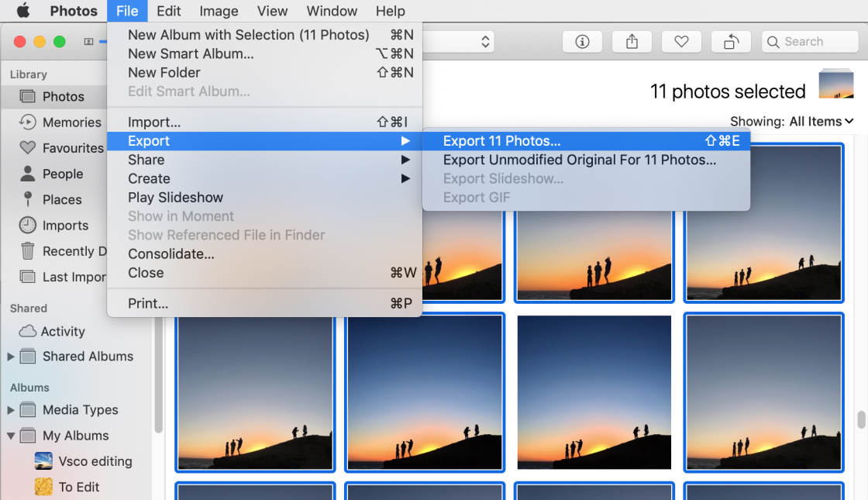Choose Export Unmodified Original For 11 Photos
This screenshot has height=500, width=868.
coord(586,160)
